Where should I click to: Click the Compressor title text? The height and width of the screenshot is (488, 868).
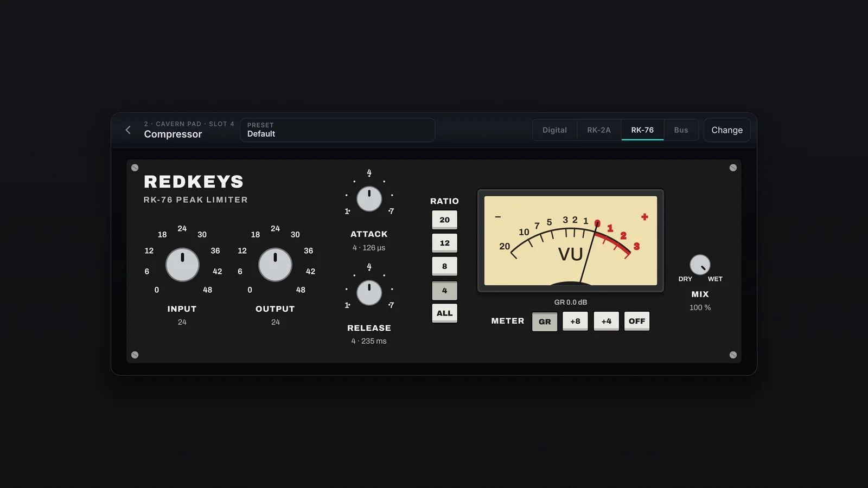click(x=173, y=134)
